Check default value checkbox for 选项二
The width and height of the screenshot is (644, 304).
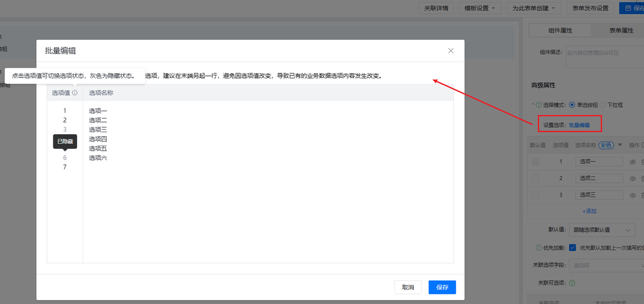point(535,178)
